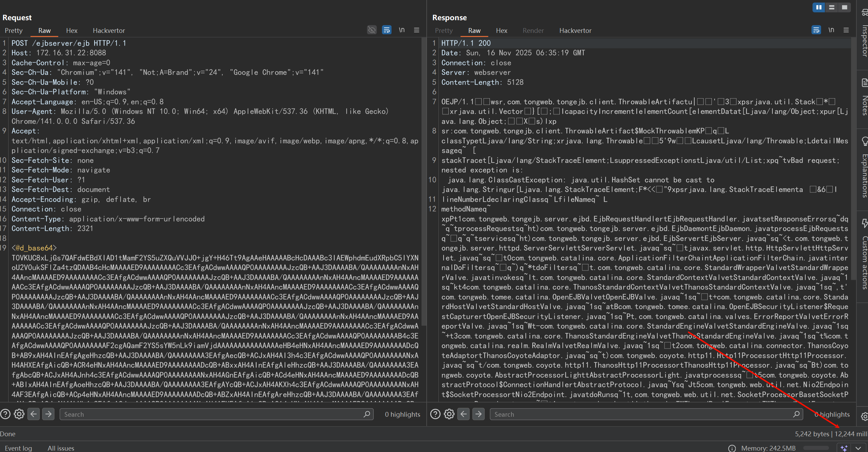The height and width of the screenshot is (452, 868).
Task: Click the memory usage progress bar
Action: tap(816, 448)
